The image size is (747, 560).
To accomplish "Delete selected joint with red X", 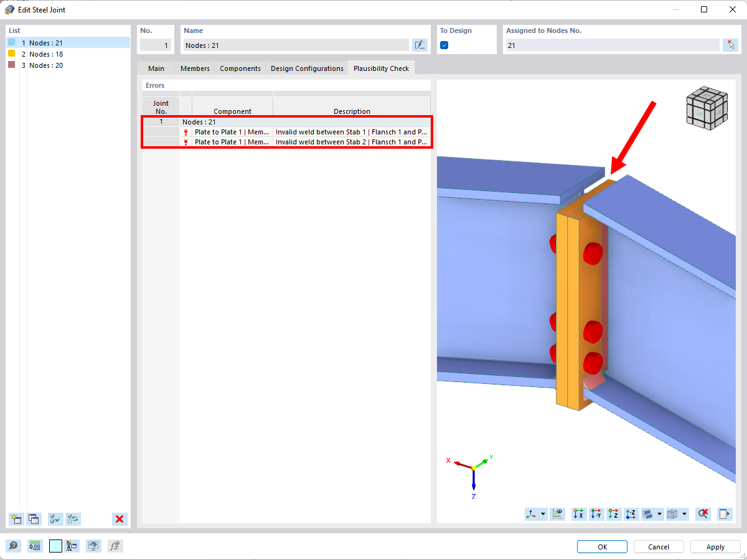I will click(120, 519).
